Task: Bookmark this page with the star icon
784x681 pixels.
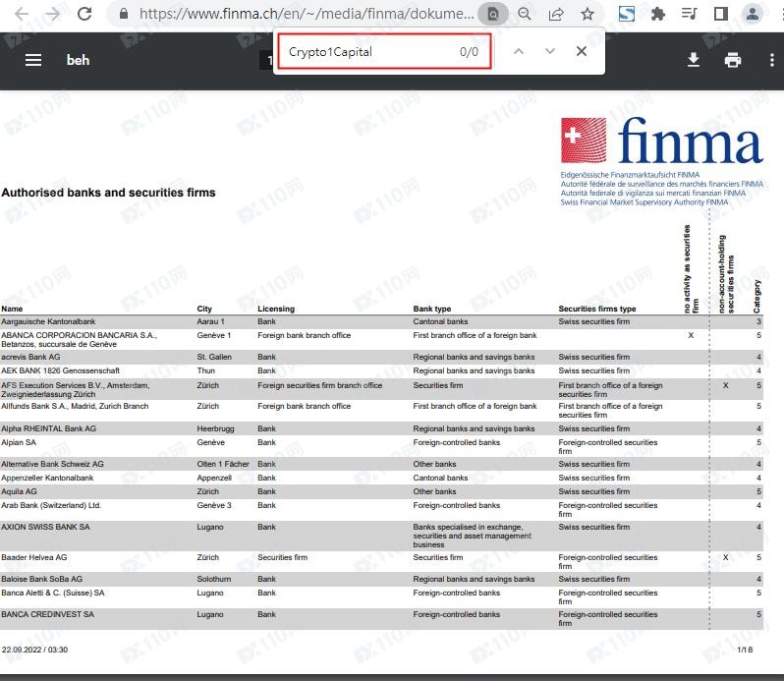Action: (587, 15)
